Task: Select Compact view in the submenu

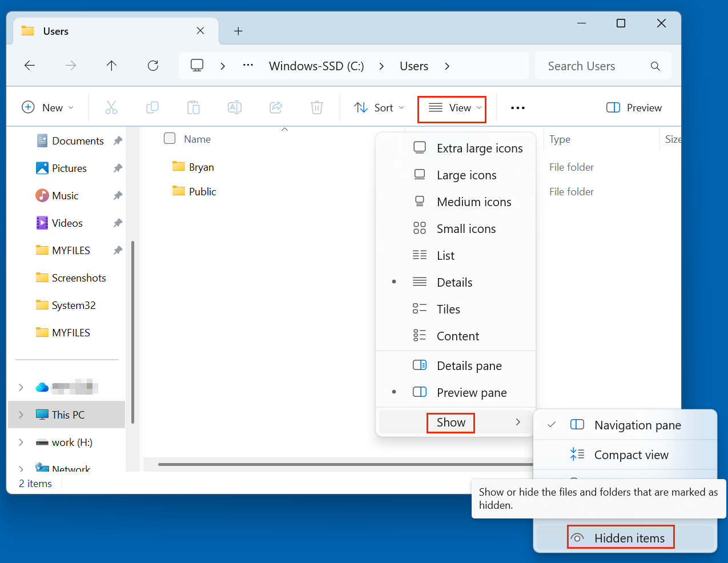Action: [x=631, y=455]
